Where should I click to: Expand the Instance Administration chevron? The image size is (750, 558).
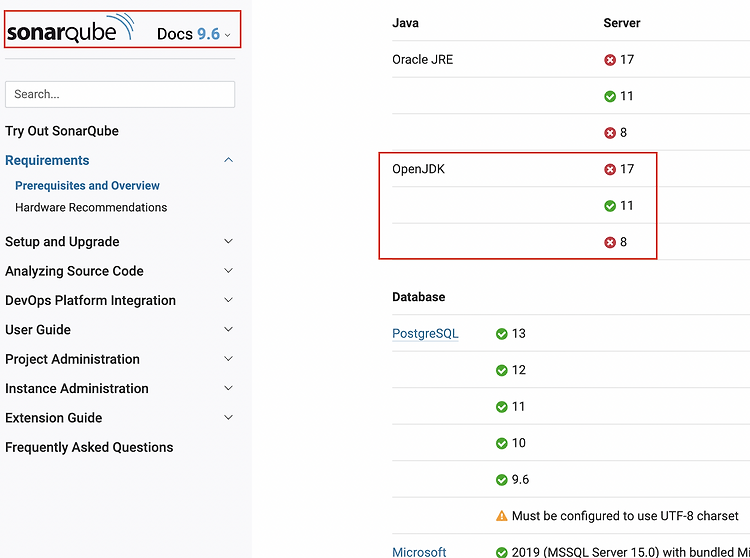[229, 388]
